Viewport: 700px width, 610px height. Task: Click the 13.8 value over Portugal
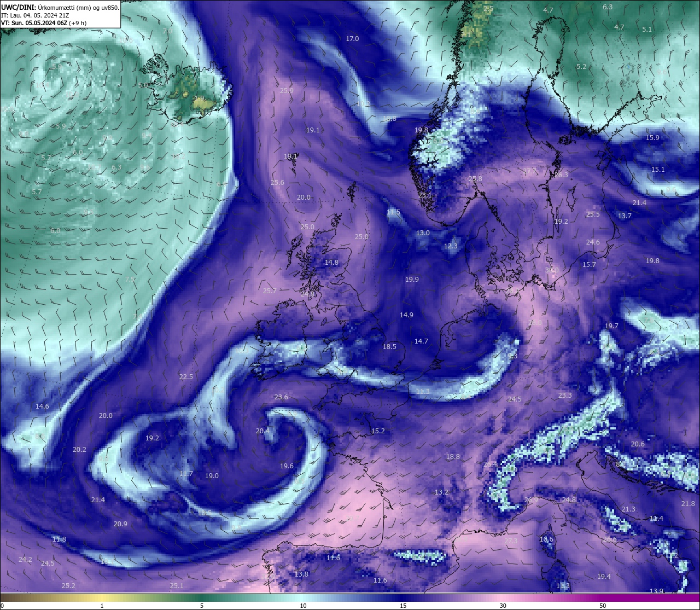(x=301, y=574)
